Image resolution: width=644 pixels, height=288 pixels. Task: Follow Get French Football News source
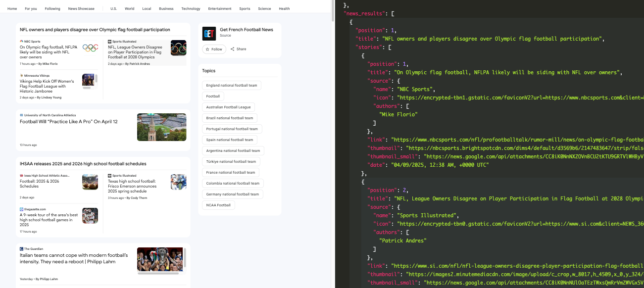point(214,49)
